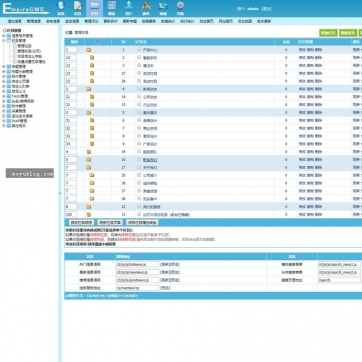Click the order number field in row ID 1

pos(71,50)
